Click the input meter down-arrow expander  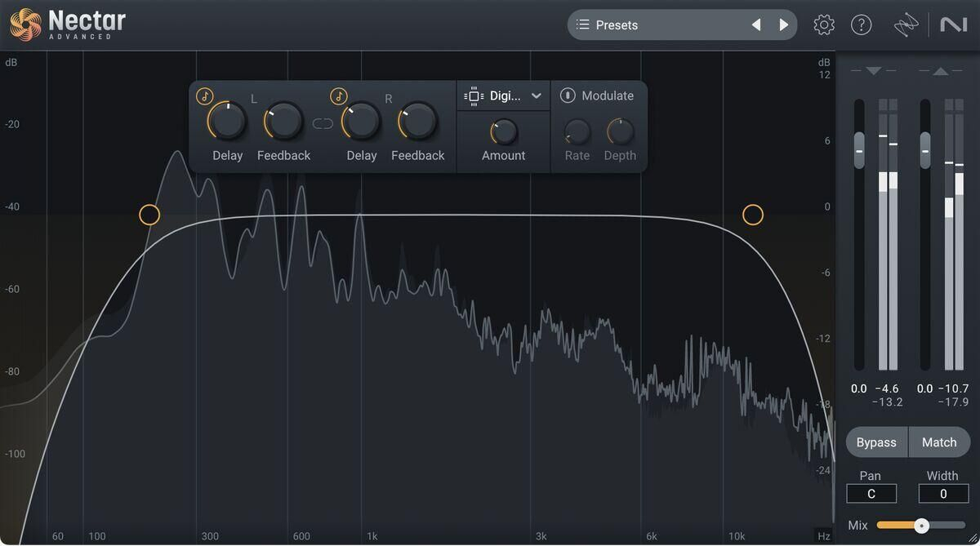coord(873,72)
